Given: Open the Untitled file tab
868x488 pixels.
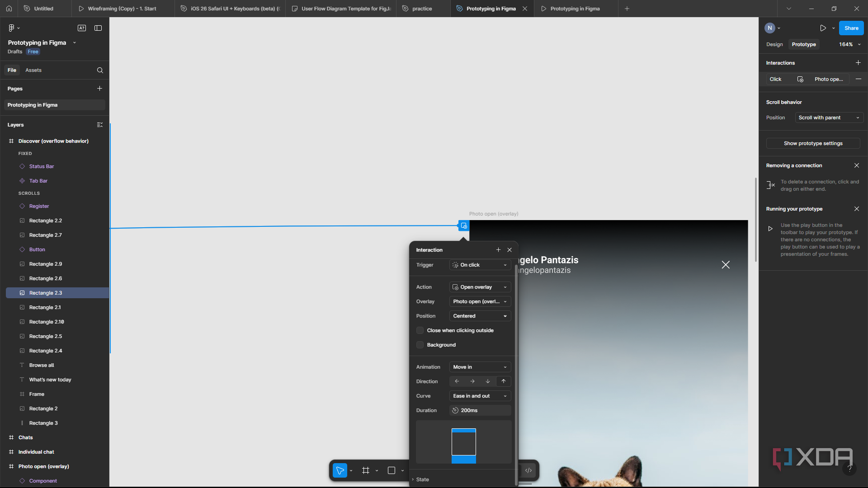Looking at the screenshot, I should [x=44, y=9].
